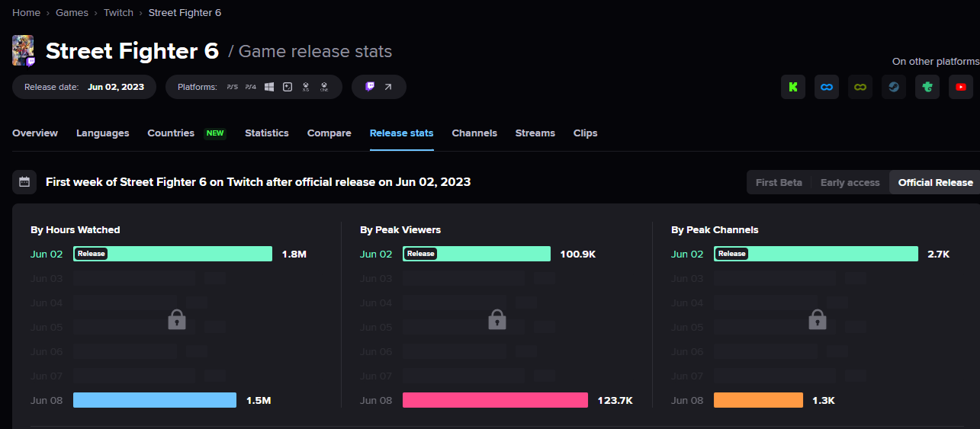The width and height of the screenshot is (980, 429).
Task: Click the Release date Jun 02, 2023 pill
Action: point(84,87)
